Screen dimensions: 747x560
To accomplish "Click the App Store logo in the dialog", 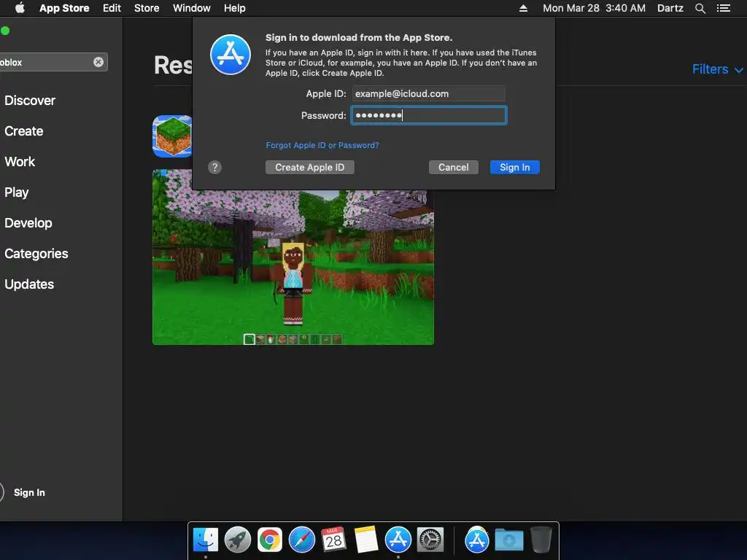I will pos(231,55).
